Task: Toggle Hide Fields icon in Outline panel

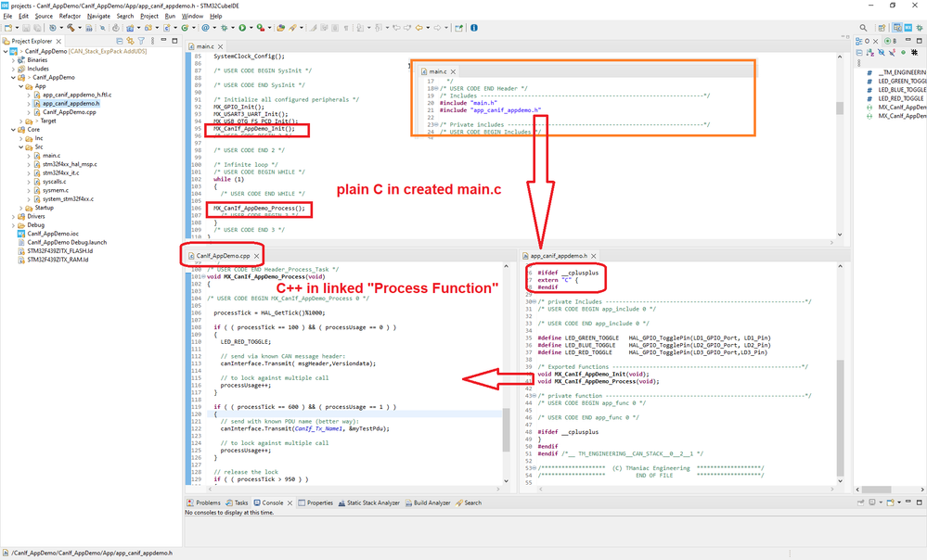Action: point(882,52)
